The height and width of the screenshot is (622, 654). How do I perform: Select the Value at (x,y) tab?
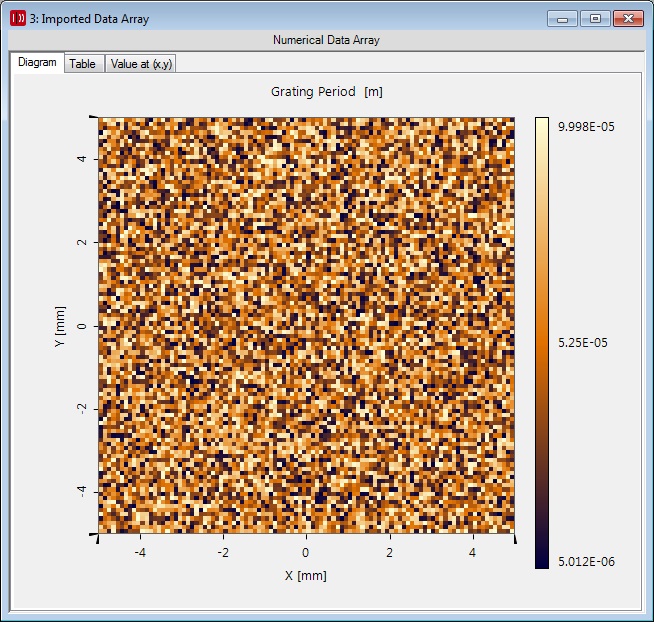pyautogui.click(x=141, y=64)
